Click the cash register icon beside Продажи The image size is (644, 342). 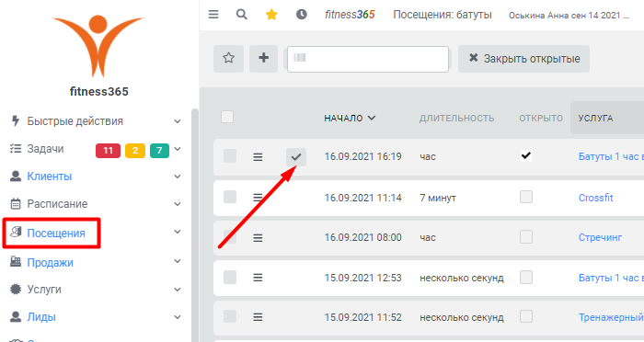(16, 261)
